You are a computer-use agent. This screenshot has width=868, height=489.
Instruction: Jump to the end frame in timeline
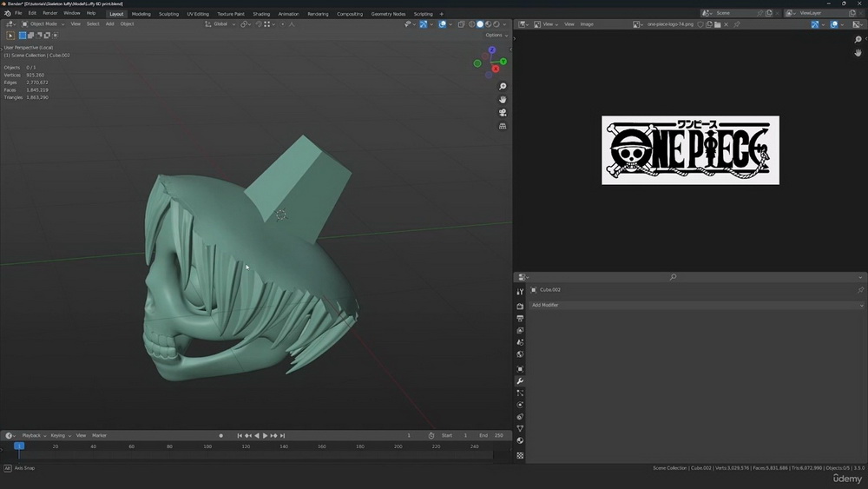[283, 436]
